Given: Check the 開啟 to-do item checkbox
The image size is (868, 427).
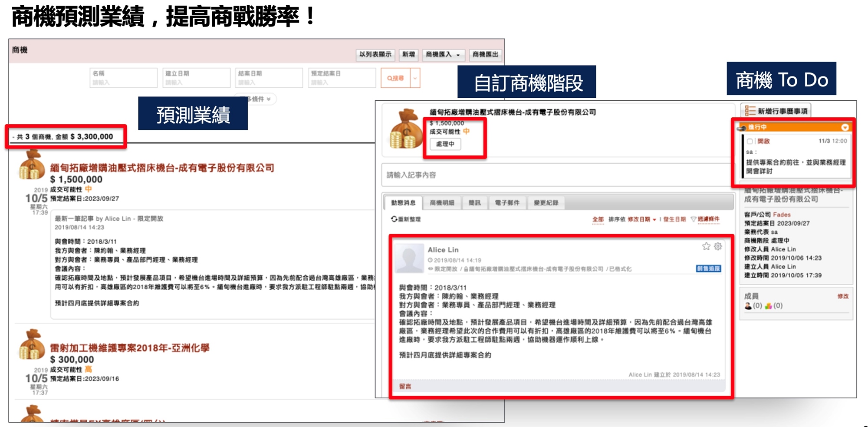Looking at the screenshot, I should click(x=750, y=141).
